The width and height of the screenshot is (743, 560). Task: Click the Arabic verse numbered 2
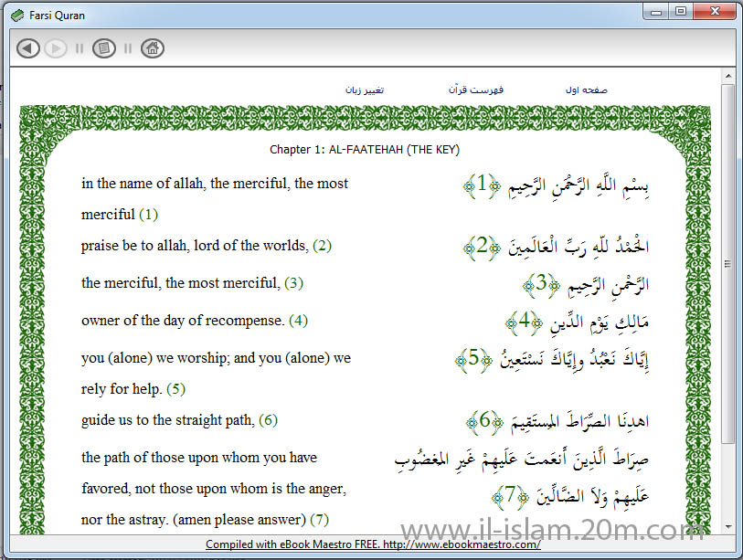[x=556, y=247]
